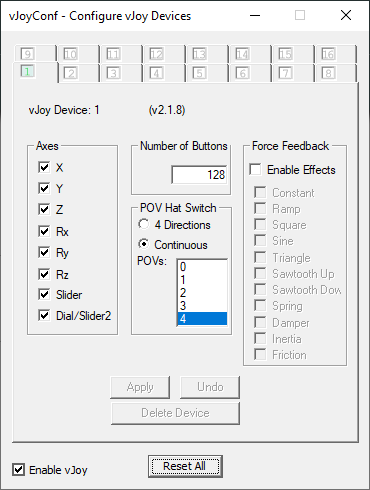
Task: Select Continuous POV mode
Action: click(144, 244)
